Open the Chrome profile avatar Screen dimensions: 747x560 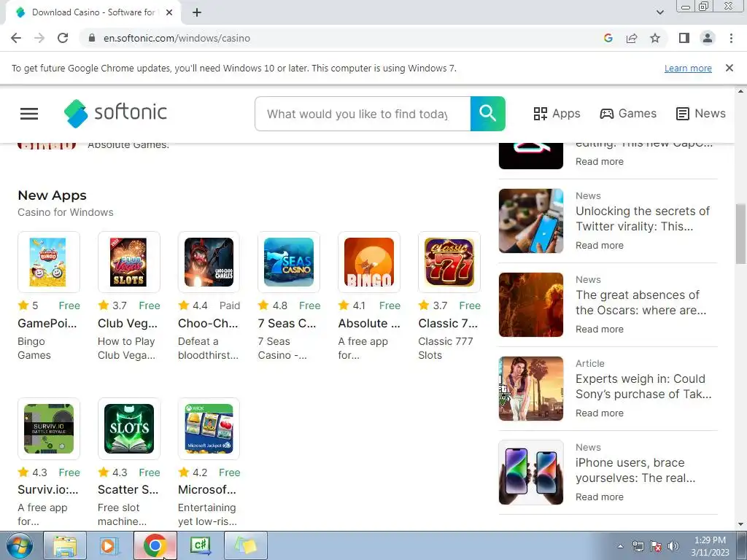pos(708,38)
